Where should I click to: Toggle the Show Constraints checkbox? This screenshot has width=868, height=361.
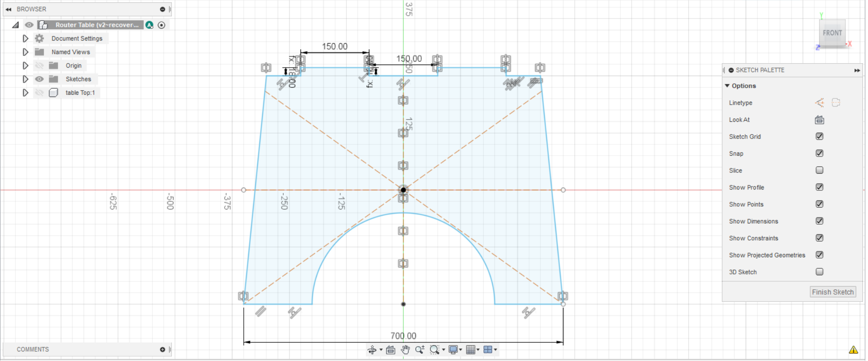(x=819, y=238)
